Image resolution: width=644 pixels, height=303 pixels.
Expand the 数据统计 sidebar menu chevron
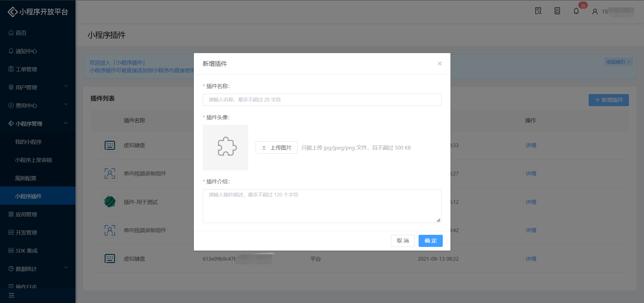click(x=66, y=268)
